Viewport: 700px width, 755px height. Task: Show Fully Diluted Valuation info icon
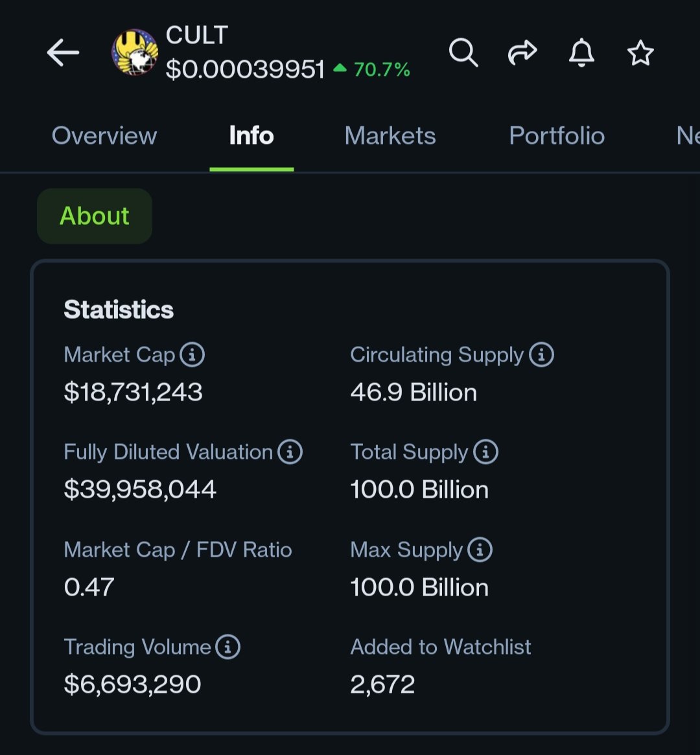tap(290, 452)
